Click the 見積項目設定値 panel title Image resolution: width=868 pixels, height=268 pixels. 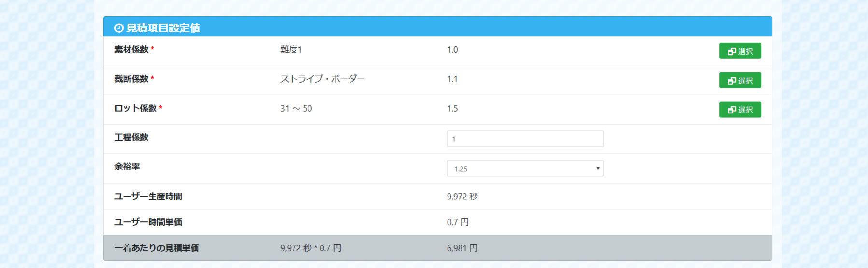[x=163, y=28]
